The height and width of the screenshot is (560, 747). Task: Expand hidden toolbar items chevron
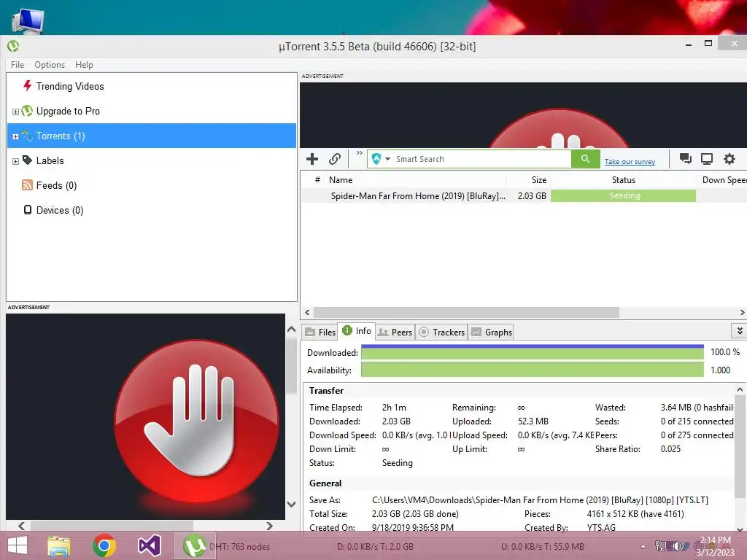coord(359,153)
